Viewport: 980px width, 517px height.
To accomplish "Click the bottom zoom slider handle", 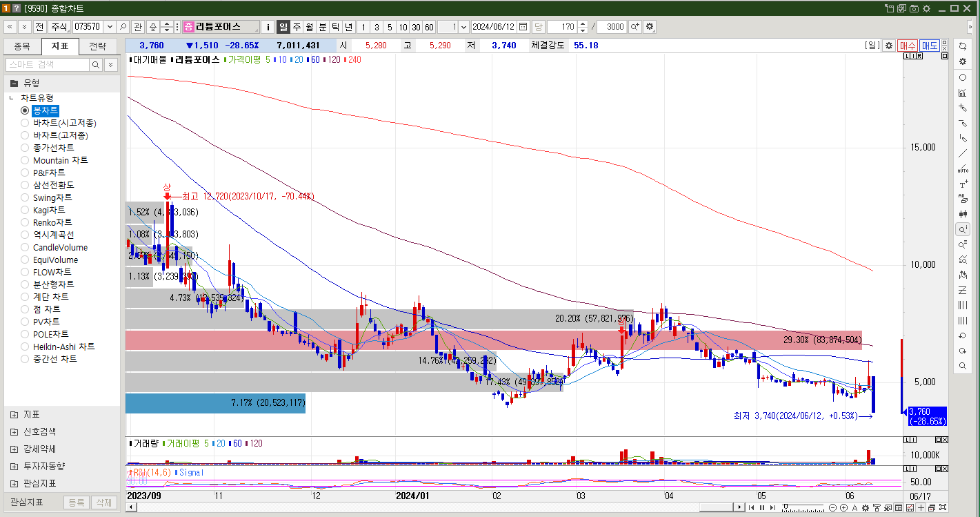I will tap(785, 508).
